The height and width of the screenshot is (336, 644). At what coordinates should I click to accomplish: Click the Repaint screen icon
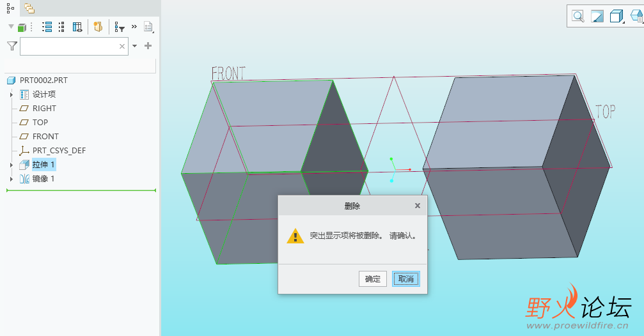tap(597, 17)
